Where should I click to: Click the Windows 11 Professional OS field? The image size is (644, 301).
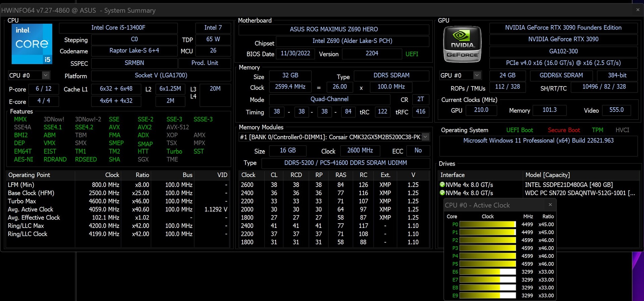click(x=538, y=141)
